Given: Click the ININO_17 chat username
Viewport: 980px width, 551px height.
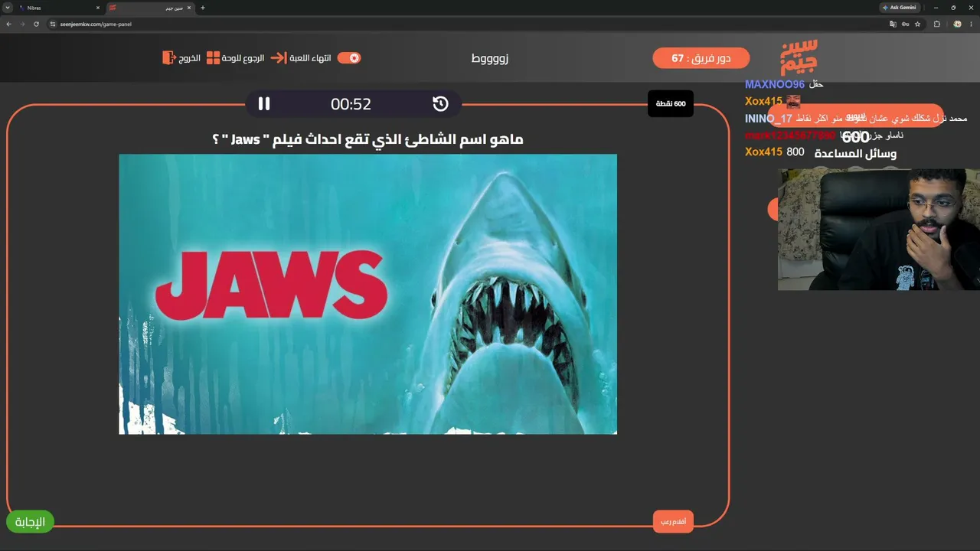Looking at the screenshot, I should (x=769, y=119).
